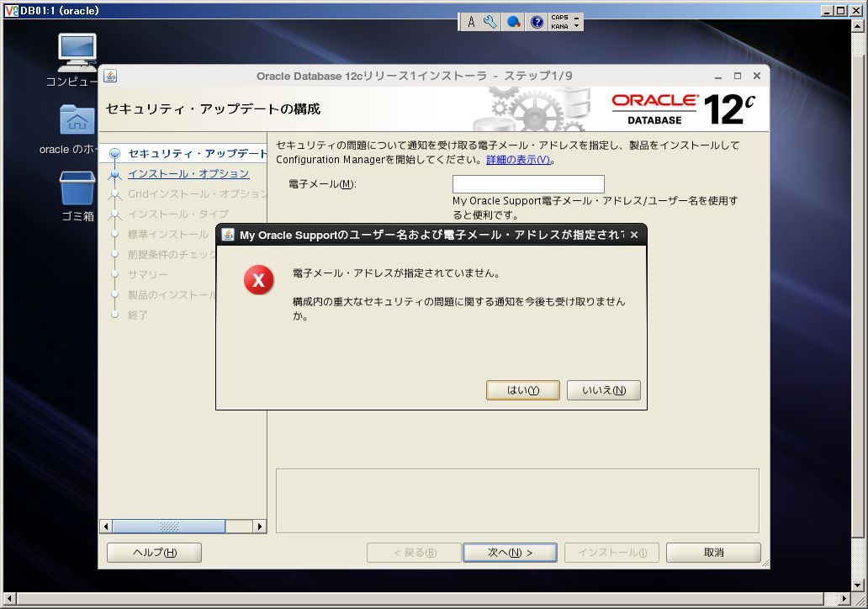Select インストール・タイプ step
The image size is (868, 609).
point(177,214)
